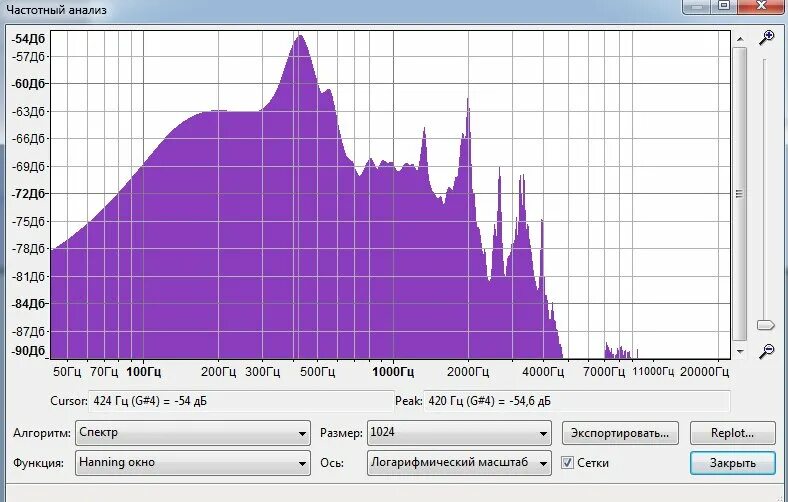Click the 100Гц axis label
The image size is (788, 502).
point(144,372)
